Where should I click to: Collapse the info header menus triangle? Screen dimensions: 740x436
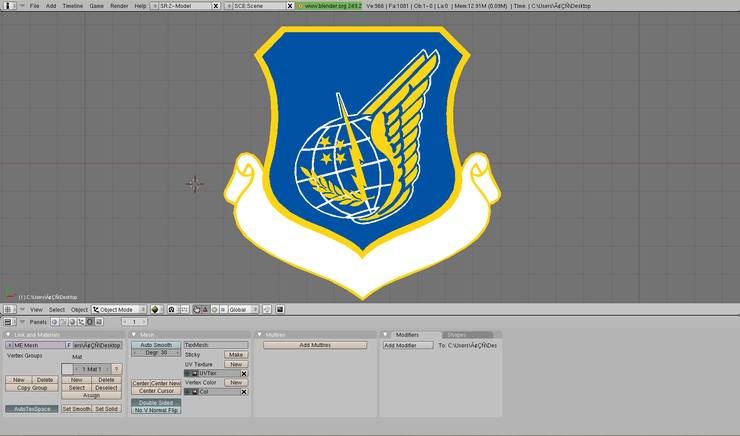[22, 6]
